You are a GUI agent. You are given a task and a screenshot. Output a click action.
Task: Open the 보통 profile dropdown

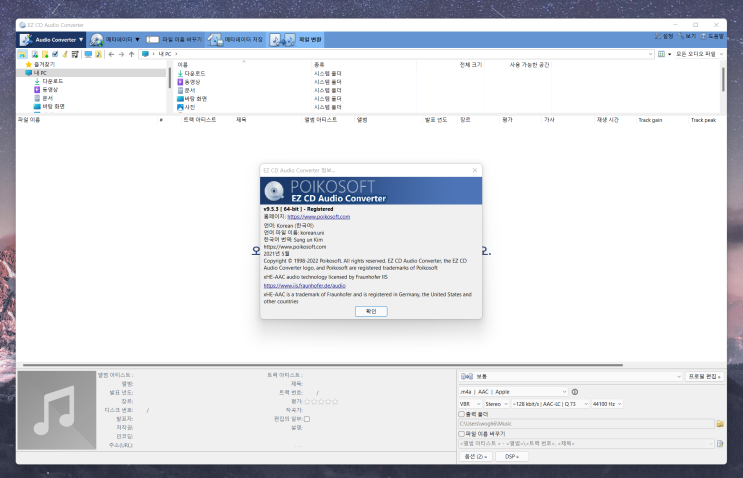(x=571, y=376)
